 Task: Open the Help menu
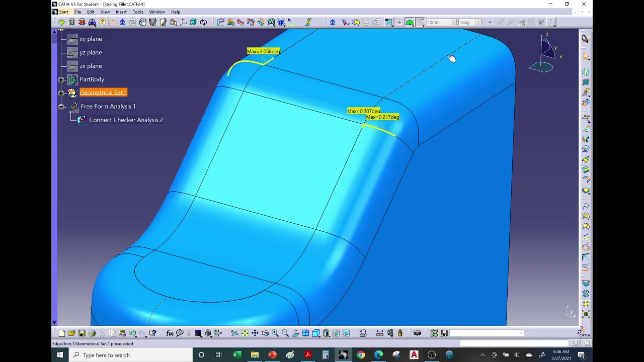click(x=176, y=12)
